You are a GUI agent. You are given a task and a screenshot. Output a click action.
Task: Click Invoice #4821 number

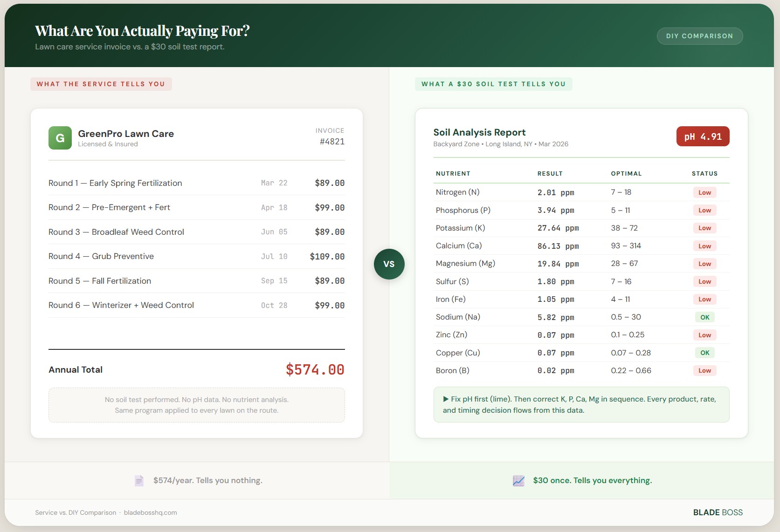331,141
